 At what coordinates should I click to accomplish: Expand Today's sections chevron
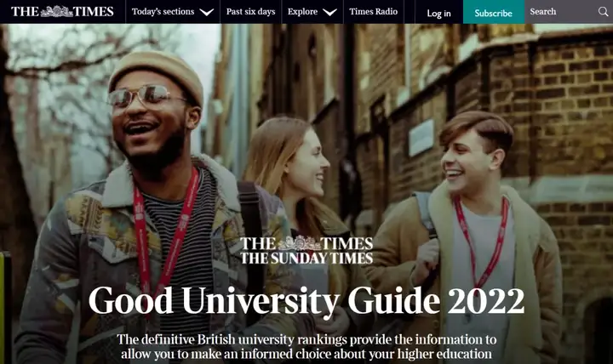(x=207, y=12)
